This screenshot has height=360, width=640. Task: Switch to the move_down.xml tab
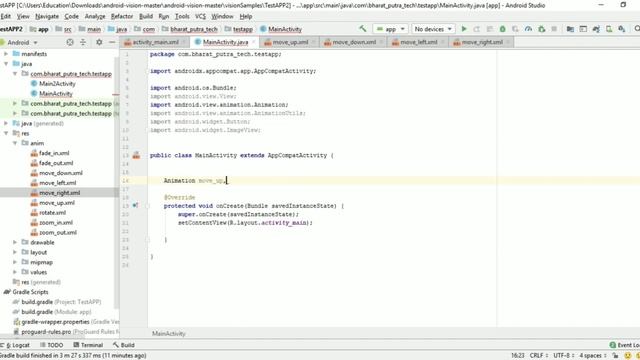point(354,42)
